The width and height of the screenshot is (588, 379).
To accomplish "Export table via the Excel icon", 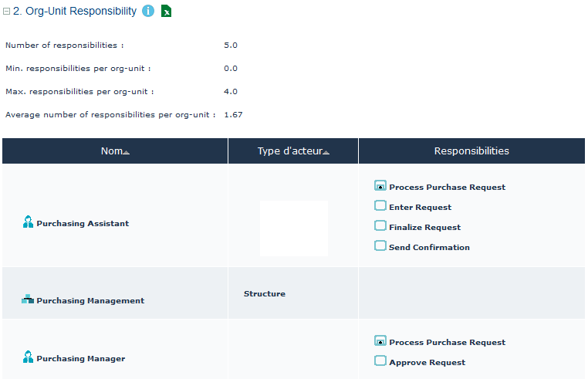I will click(166, 12).
